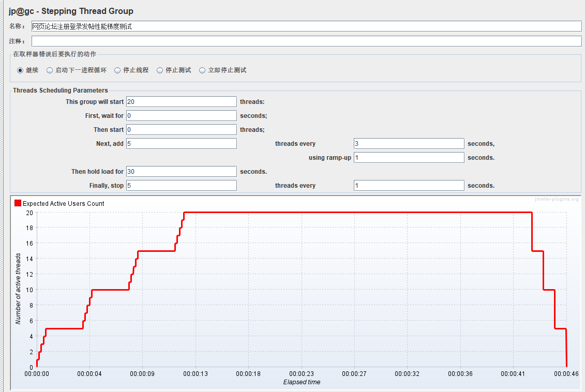Focus the 'First, wait for' seconds field
Screen dimensions: 585x392
(182, 116)
